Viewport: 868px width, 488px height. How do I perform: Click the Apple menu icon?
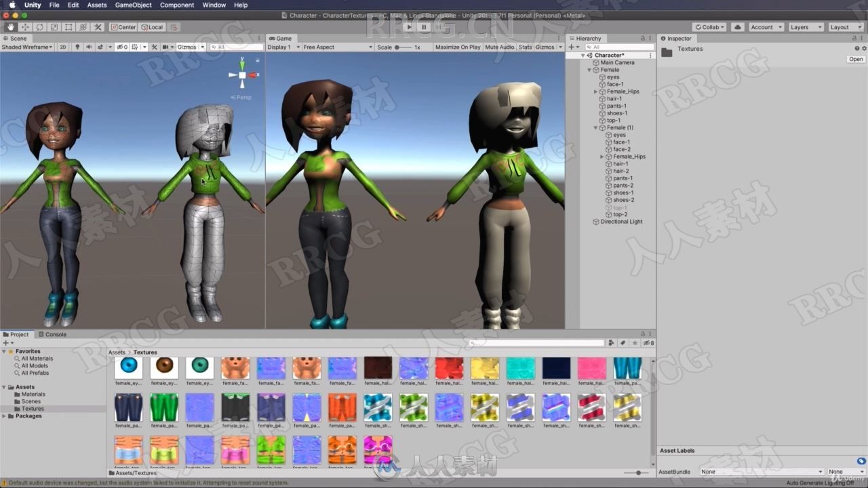pos(12,5)
